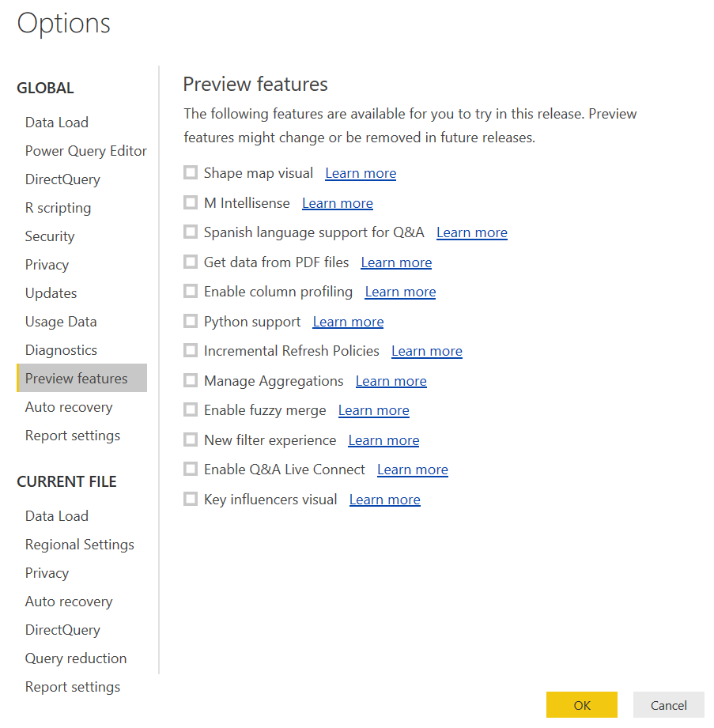The image size is (714, 728).
Task: Open the Security settings page
Action: coord(49,236)
